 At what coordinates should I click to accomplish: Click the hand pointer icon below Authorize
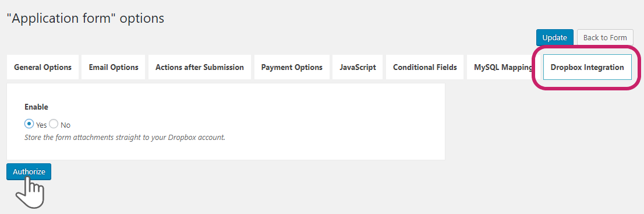point(30,192)
